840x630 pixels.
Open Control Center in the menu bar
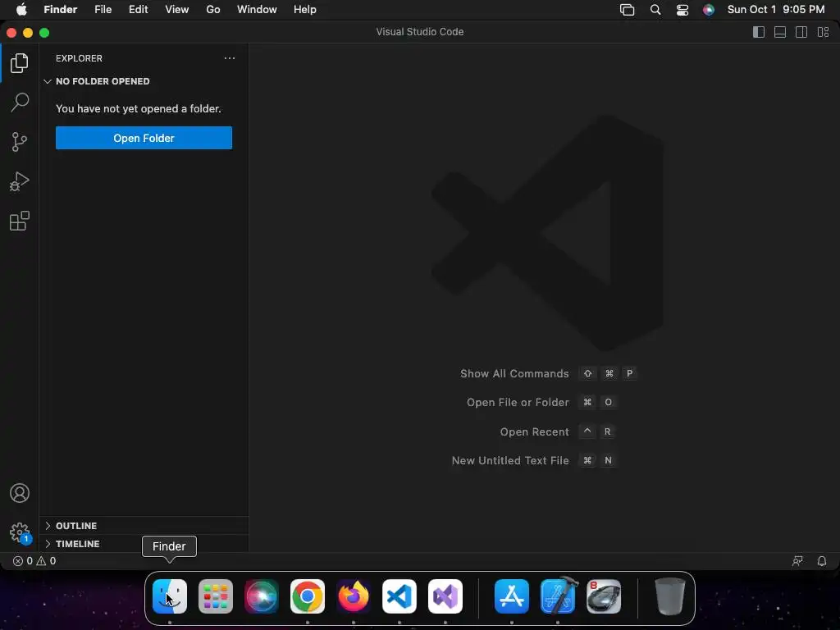[x=682, y=10]
